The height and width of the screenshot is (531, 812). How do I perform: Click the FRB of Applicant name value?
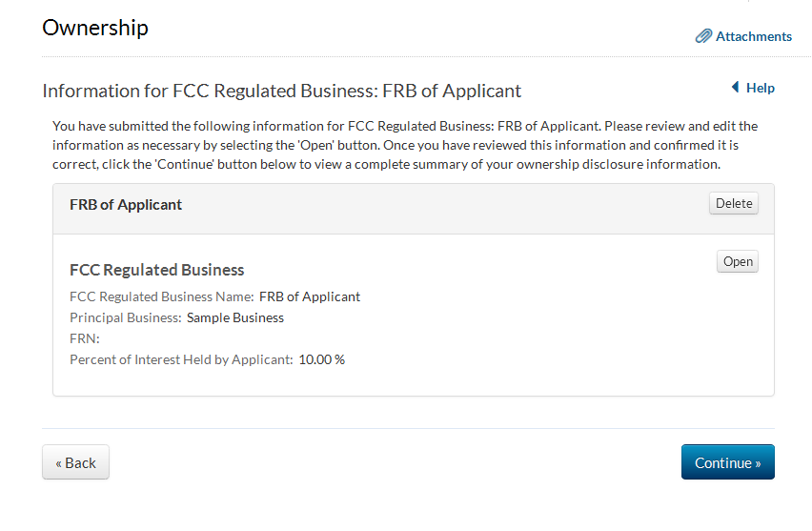click(310, 296)
